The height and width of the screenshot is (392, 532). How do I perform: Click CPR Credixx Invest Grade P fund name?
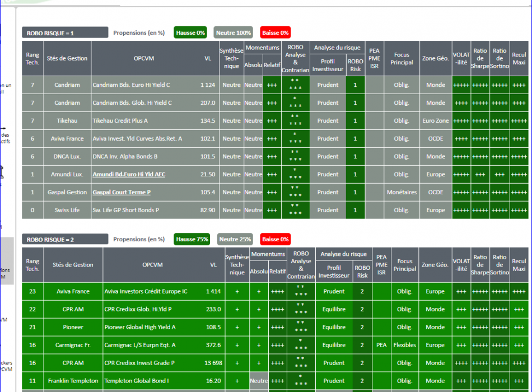[x=139, y=363]
